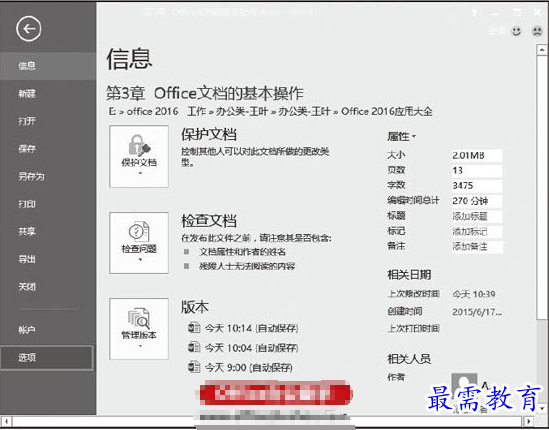Select 信息 in the backstage sidebar
Viewport: 549px width, 430px height.
pos(48,66)
